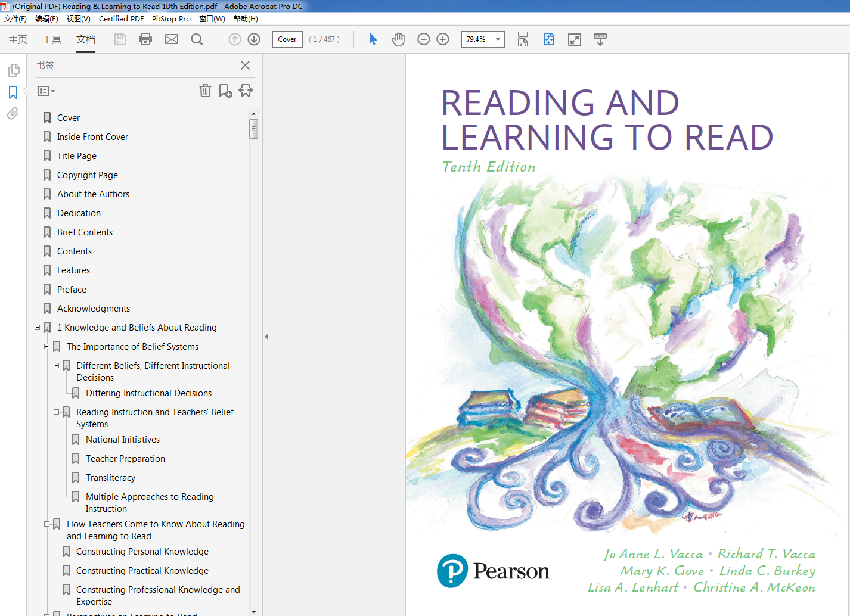Choose the selection arrow tool
Image resolution: width=850 pixels, height=616 pixels.
(x=373, y=39)
